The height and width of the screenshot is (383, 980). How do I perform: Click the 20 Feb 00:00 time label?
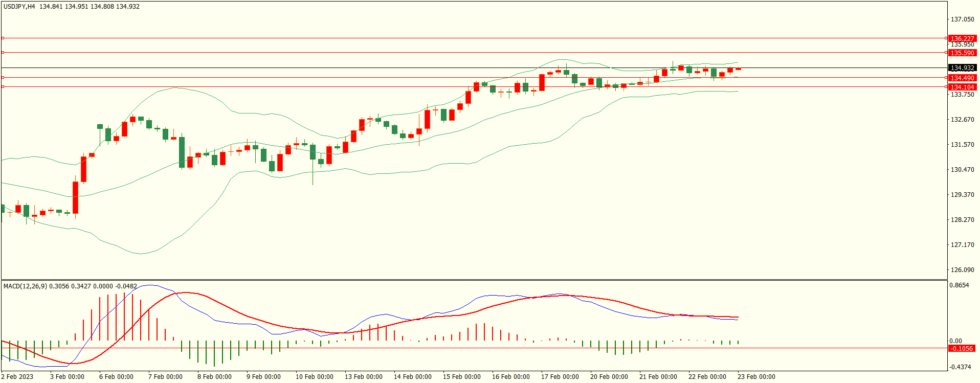[609, 377]
